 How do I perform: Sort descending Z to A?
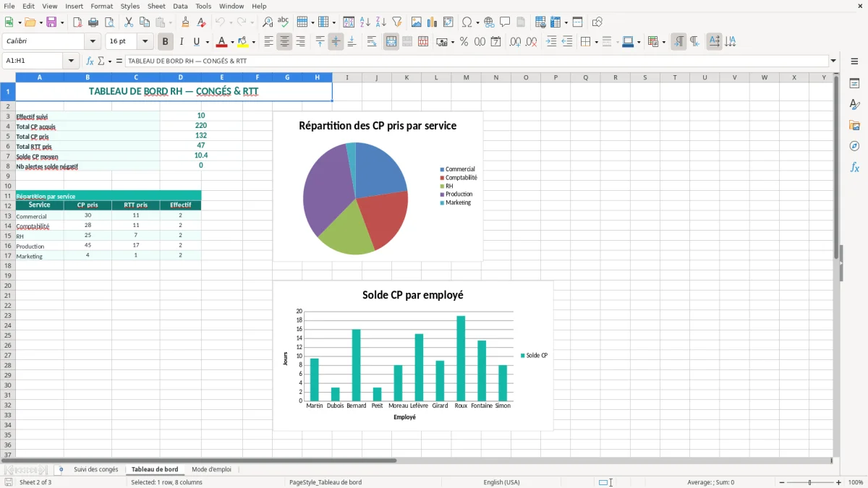click(380, 22)
